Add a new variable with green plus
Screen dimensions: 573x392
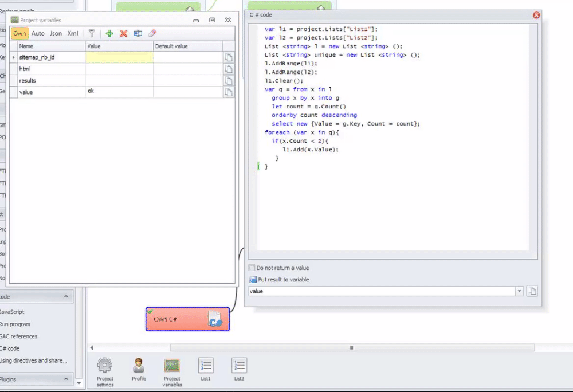[x=109, y=34]
